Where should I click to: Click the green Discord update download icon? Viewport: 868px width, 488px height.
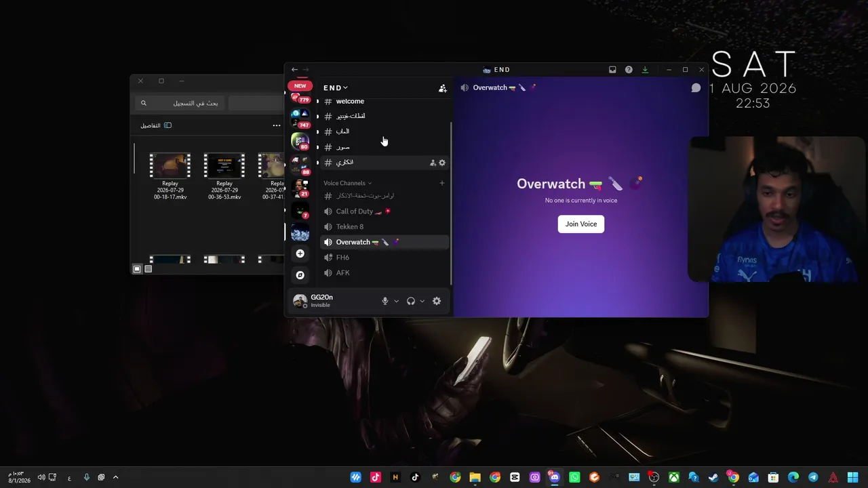(x=645, y=70)
